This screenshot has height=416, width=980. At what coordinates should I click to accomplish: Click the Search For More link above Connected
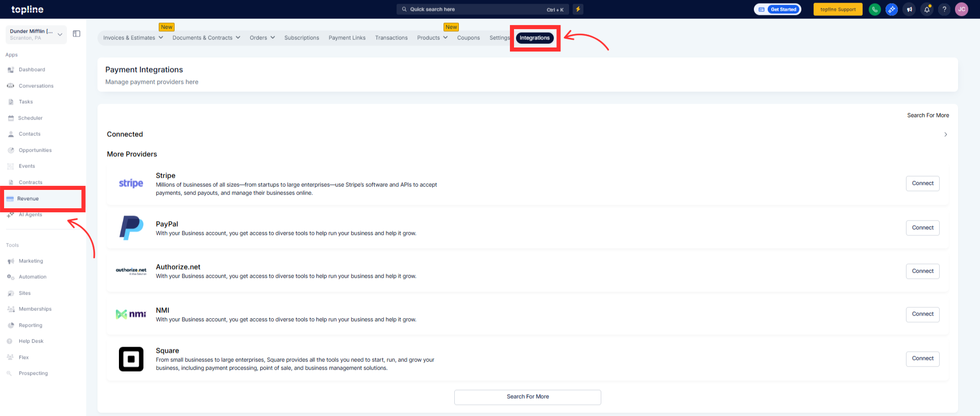(x=928, y=115)
